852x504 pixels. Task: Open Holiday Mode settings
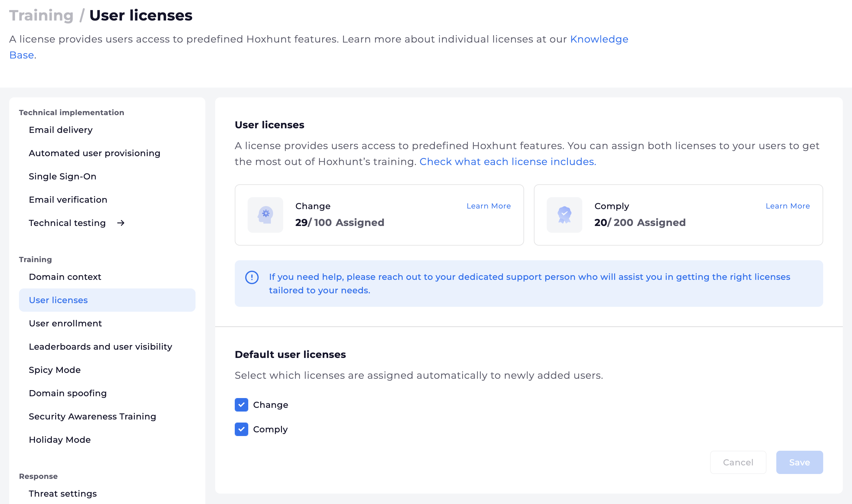[107, 439]
